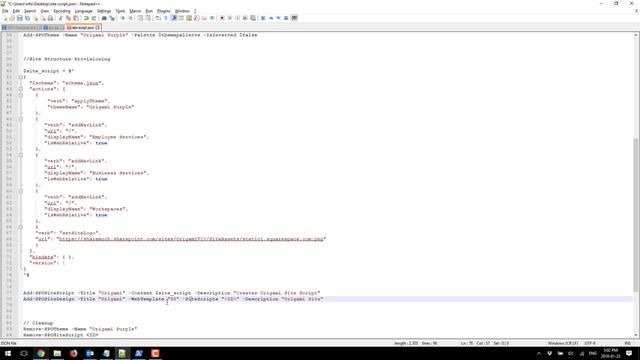Open the Search menu
The height and width of the screenshot is (360, 640).
click(x=30, y=11)
